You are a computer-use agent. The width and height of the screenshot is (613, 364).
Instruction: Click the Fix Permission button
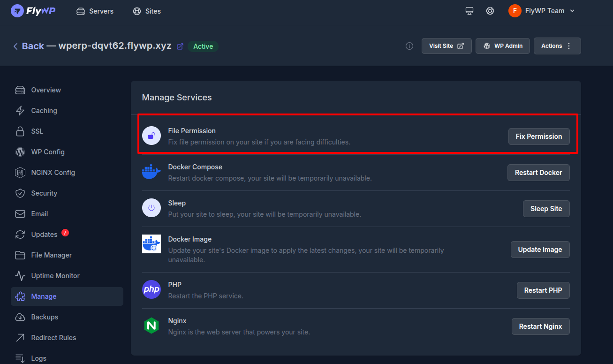tap(539, 136)
